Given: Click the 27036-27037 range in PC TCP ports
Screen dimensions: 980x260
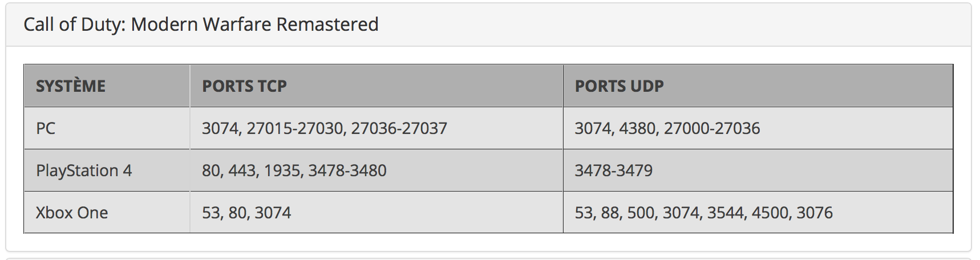Looking at the screenshot, I should click(x=399, y=128).
